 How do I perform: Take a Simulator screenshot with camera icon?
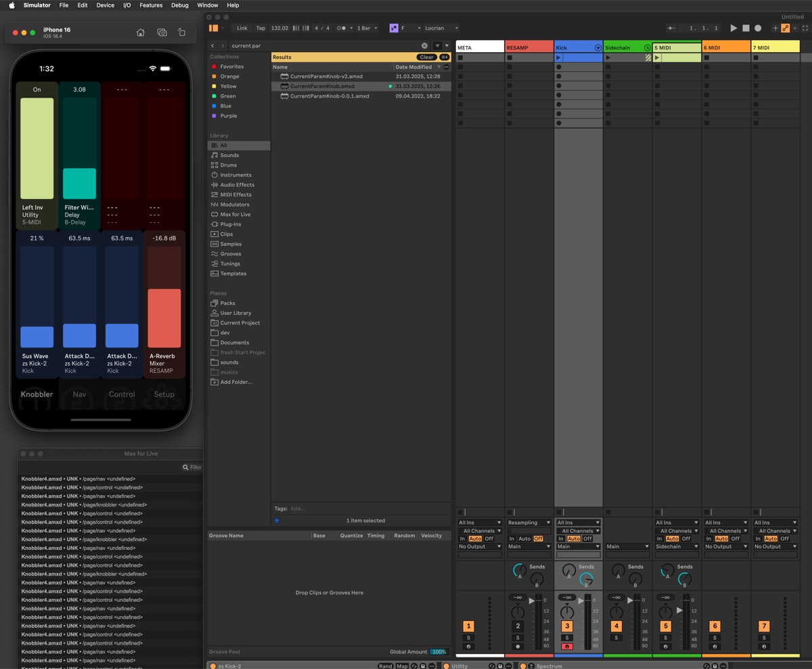pos(162,33)
